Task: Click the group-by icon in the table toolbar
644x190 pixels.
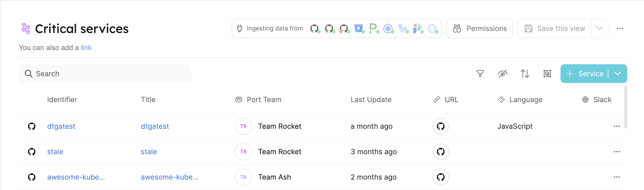Action: point(547,74)
